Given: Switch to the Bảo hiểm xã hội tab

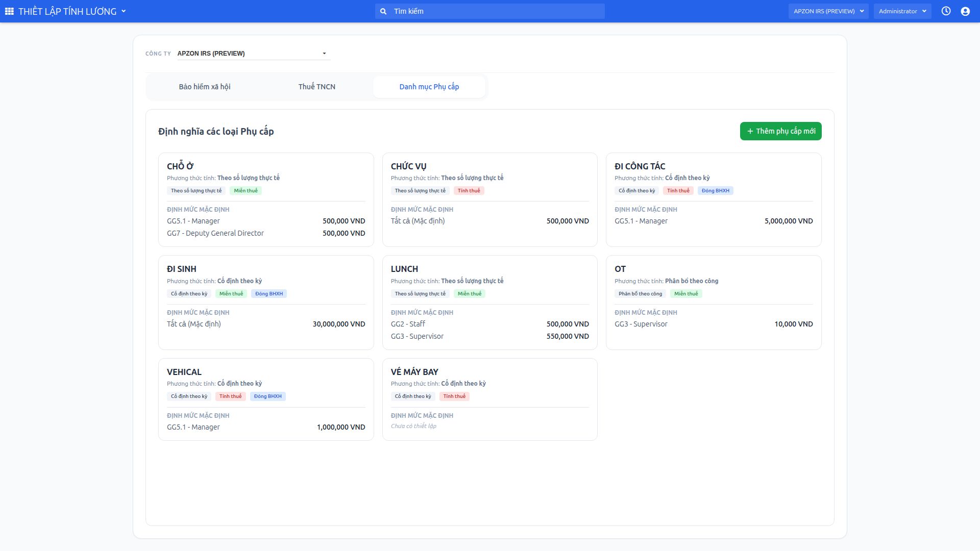Looking at the screenshot, I should click(x=205, y=87).
